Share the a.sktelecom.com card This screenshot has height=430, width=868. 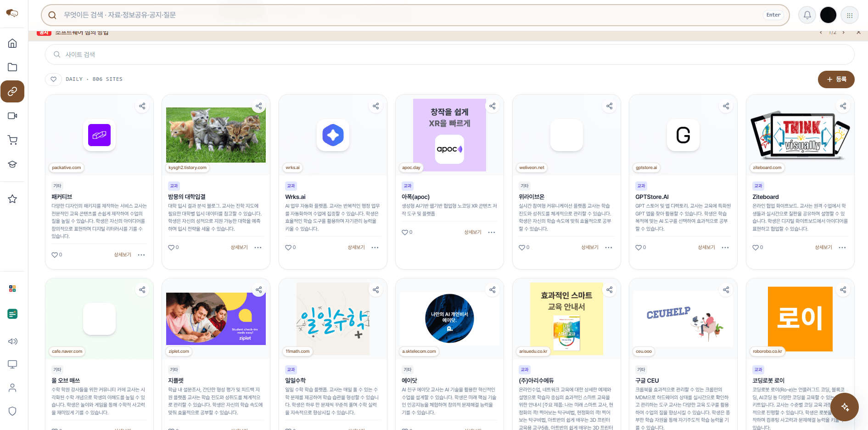tap(493, 290)
